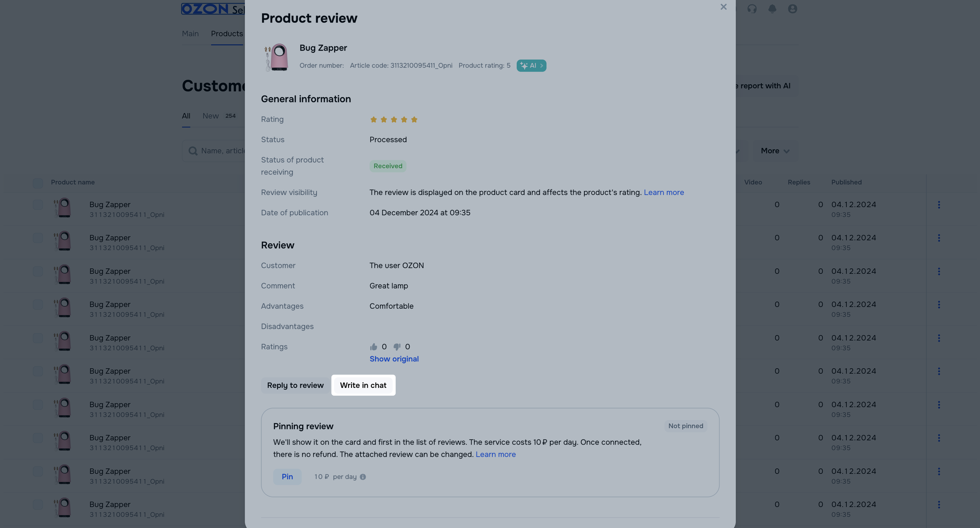
Task: Open the three-dot menu for the first review row
Action: click(939, 205)
